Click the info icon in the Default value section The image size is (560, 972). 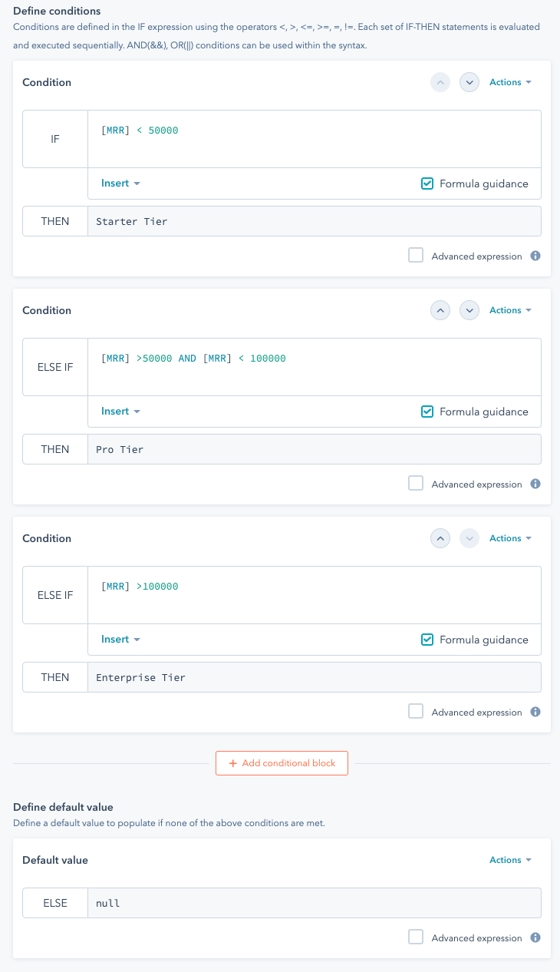(535, 937)
